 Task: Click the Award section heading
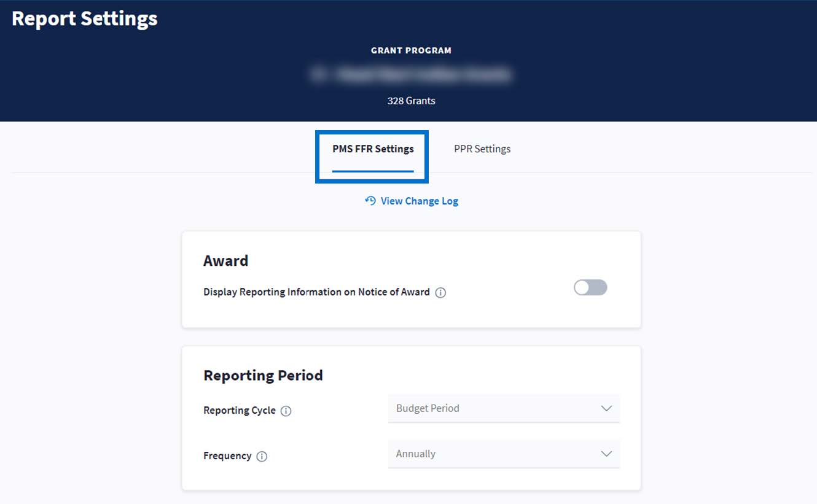click(226, 260)
